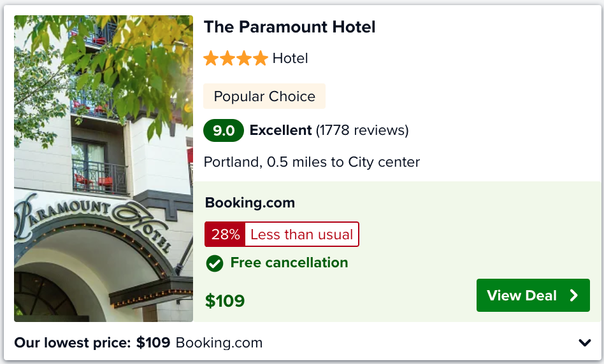Click the arrow icon inside View Deal
The height and width of the screenshot is (364, 604).
pos(574,295)
